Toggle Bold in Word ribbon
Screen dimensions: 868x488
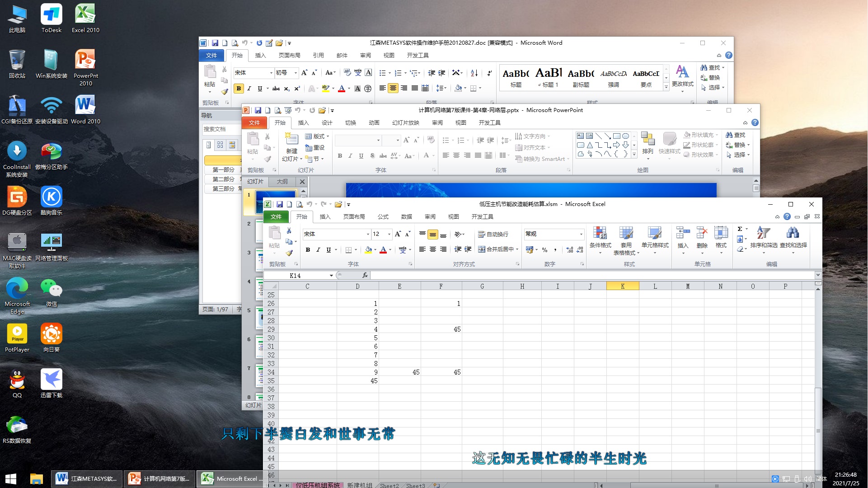click(239, 89)
